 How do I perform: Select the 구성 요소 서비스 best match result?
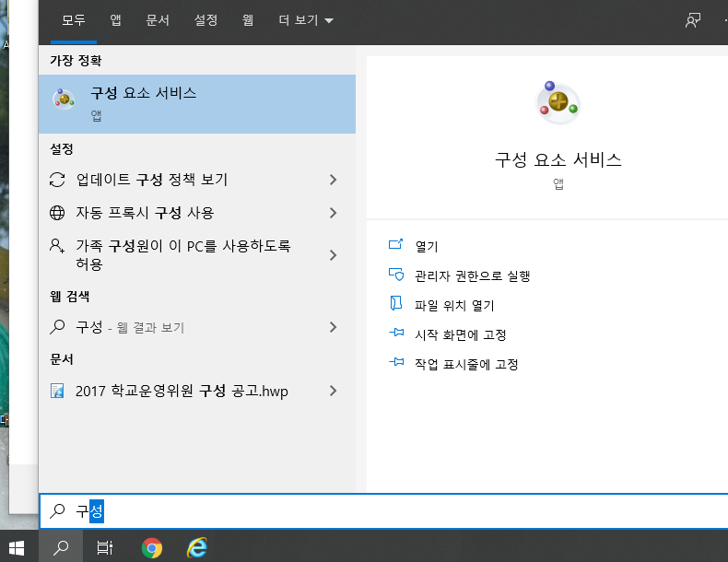pyautogui.click(x=197, y=104)
